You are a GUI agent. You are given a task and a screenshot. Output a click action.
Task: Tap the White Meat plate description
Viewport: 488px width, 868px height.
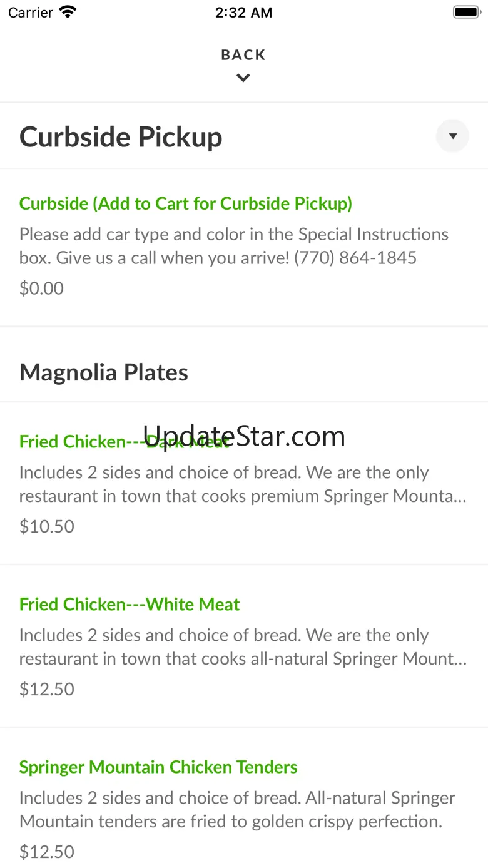tap(242, 647)
